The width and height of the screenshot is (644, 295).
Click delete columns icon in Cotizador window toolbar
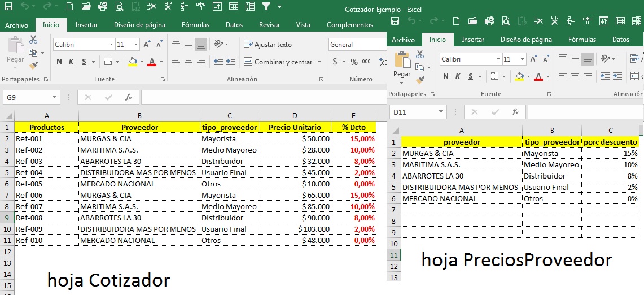pyautogui.click(x=168, y=6)
